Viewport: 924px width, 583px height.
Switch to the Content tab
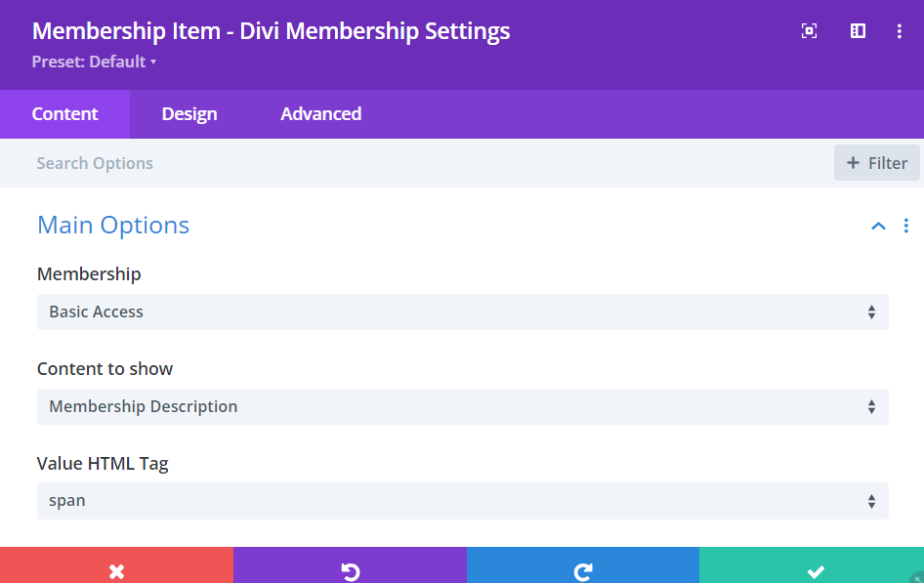coord(64,114)
